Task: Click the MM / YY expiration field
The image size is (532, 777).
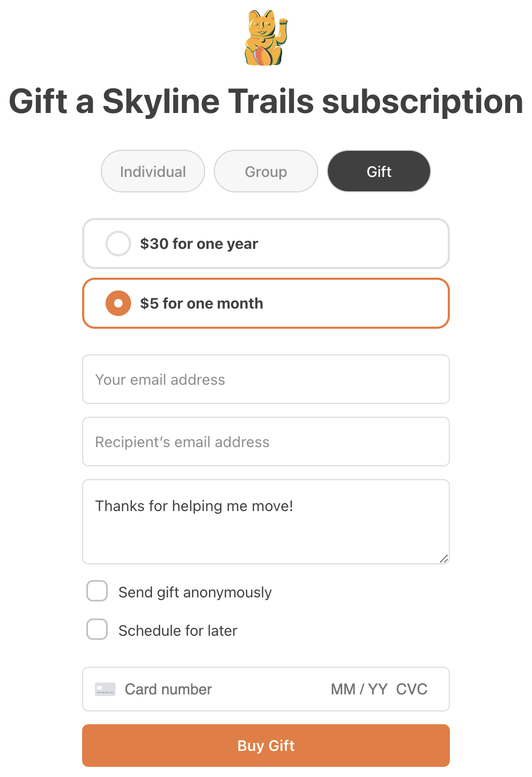Action: click(x=358, y=689)
